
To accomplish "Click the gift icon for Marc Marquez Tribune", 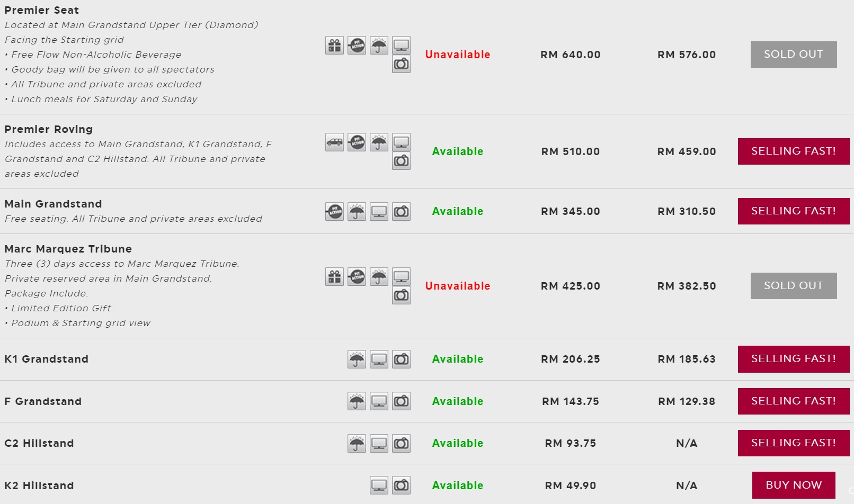I will click(334, 277).
